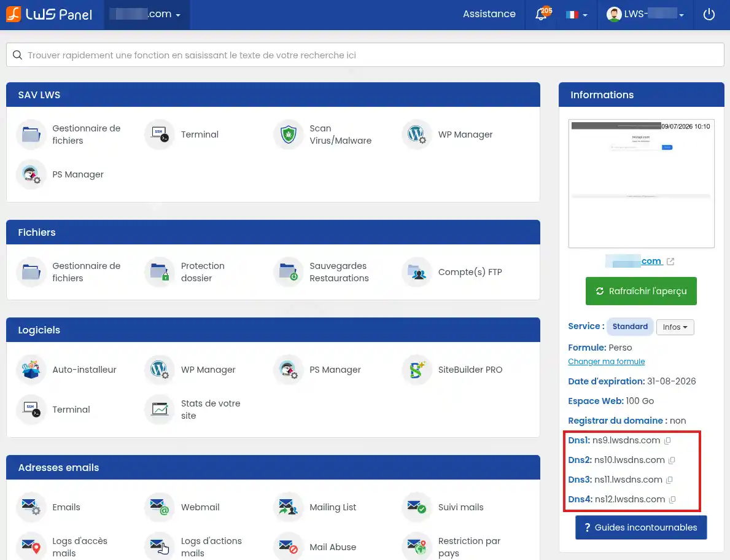
Task: Open Assistance in the top bar
Action: pyautogui.click(x=489, y=14)
